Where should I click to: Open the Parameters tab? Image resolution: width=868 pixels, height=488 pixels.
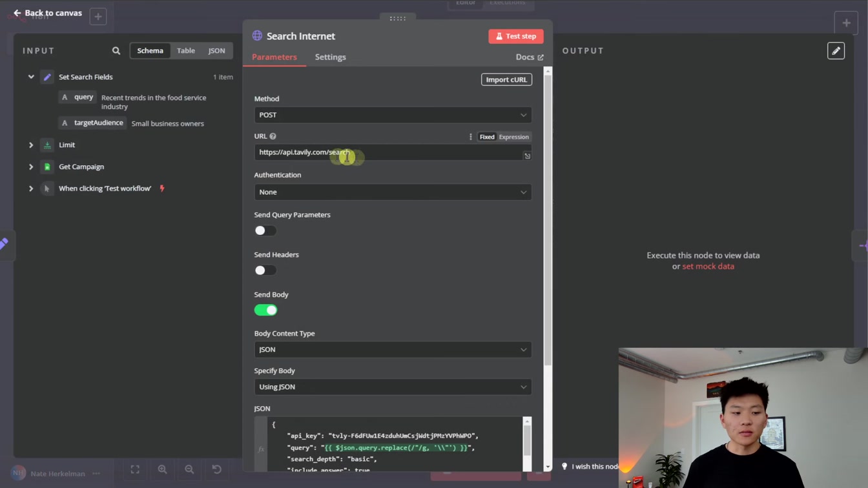pyautogui.click(x=274, y=57)
